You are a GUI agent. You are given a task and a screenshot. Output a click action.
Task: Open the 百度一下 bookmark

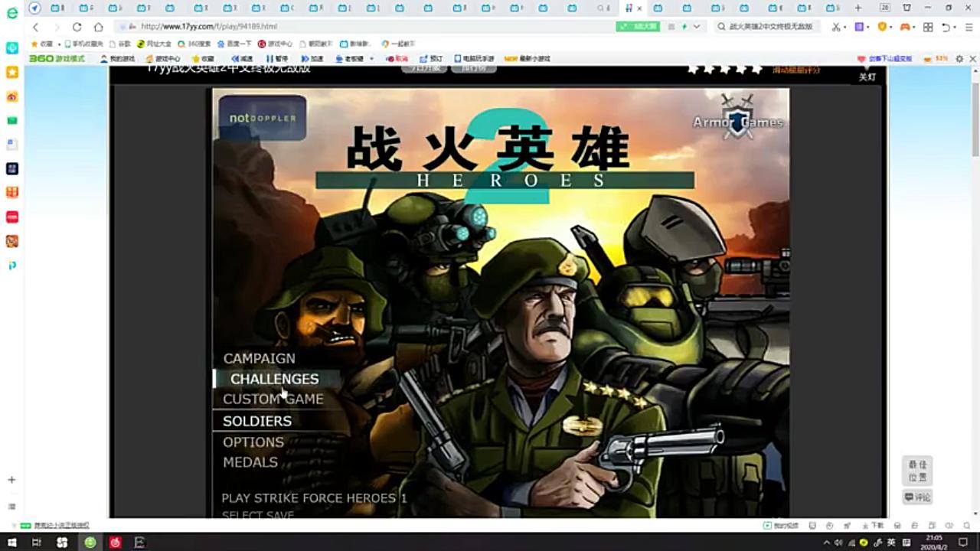[x=235, y=44]
